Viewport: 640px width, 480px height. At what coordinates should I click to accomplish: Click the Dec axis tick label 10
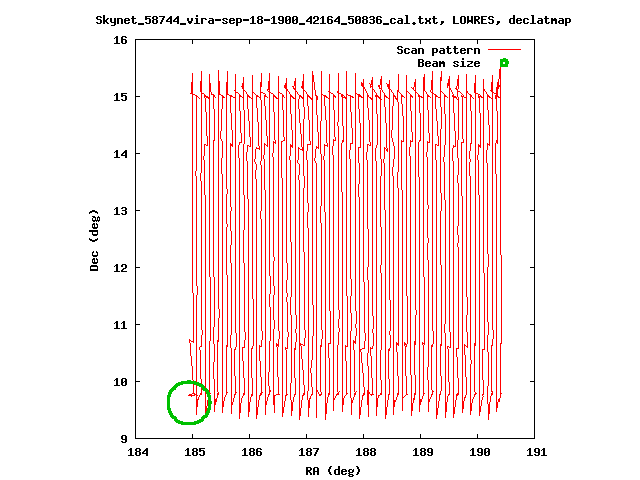[x=121, y=382]
